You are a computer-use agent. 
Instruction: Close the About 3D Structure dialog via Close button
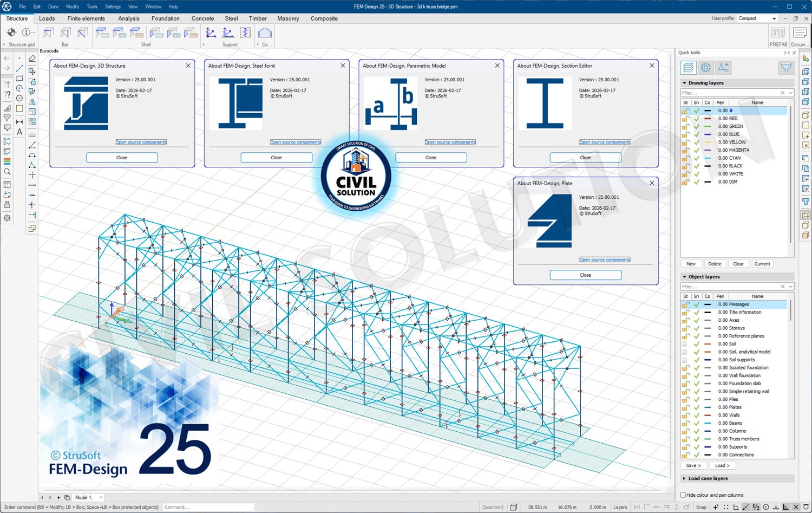tap(122, 158)
